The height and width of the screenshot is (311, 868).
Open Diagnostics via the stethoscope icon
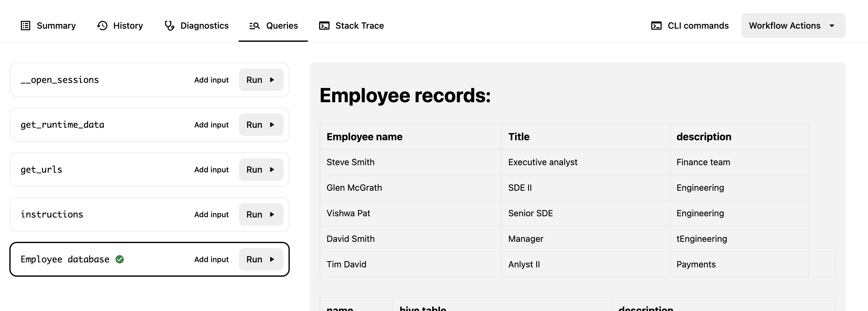click(170, 26)
